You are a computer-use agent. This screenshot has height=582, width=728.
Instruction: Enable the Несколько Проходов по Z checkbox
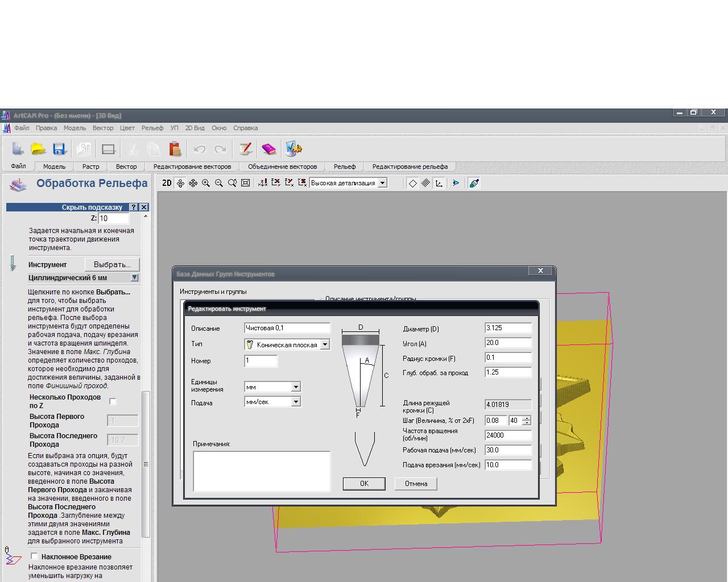(113, 401)
